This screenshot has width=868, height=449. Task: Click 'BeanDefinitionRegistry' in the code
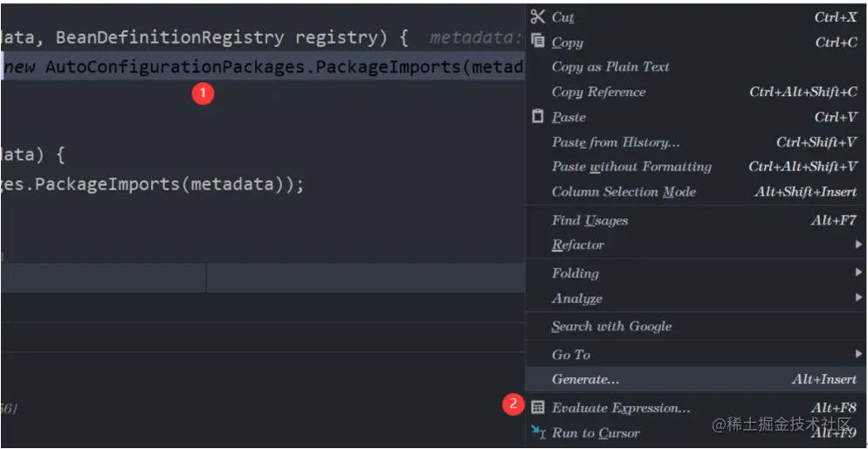click(x=169, y=38)
